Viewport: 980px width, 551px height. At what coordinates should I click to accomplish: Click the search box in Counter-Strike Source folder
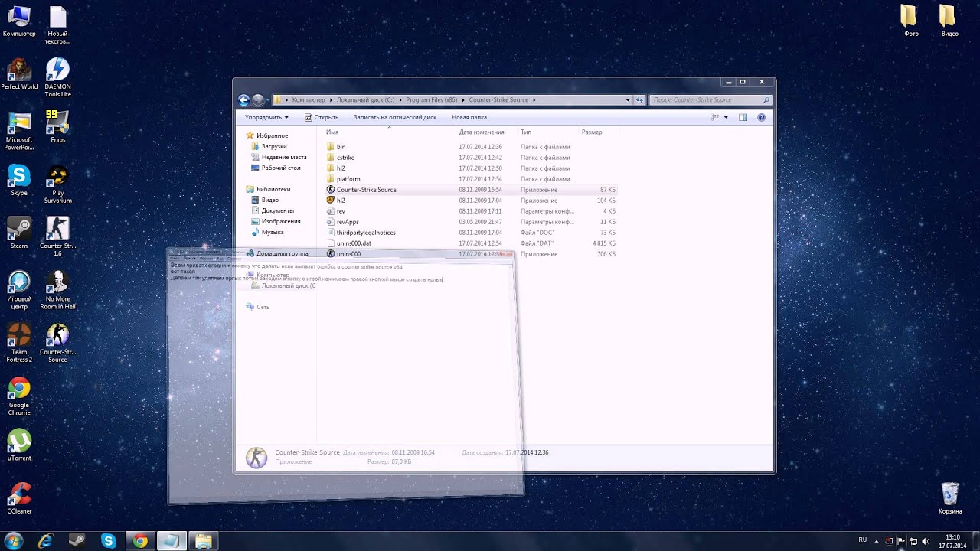coord(710,99)
